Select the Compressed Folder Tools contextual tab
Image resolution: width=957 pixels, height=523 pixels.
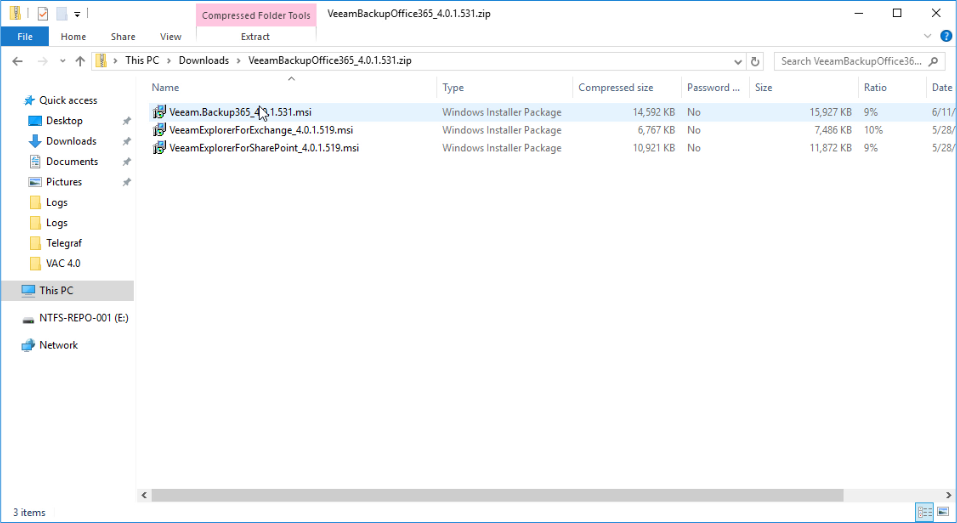click(x=256, y=15)
